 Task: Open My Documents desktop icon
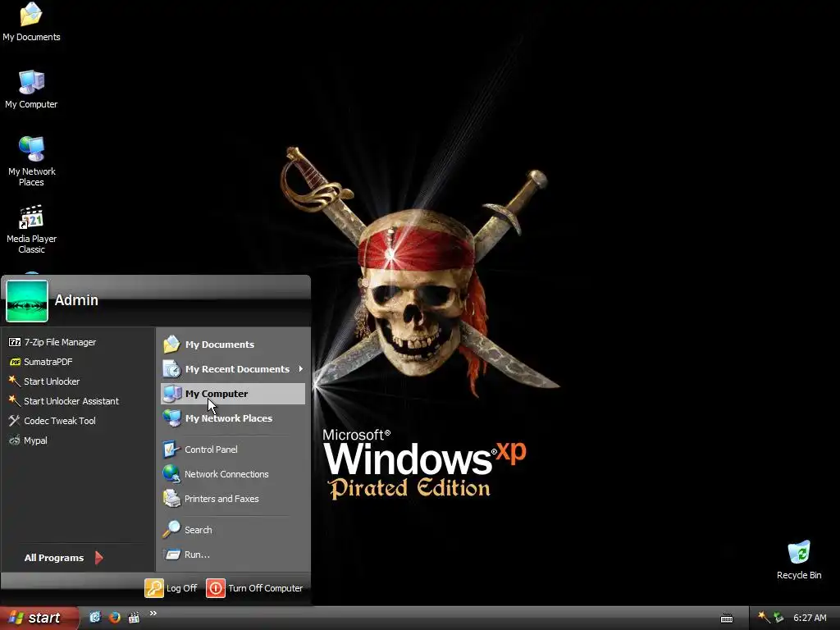[31, 22]
